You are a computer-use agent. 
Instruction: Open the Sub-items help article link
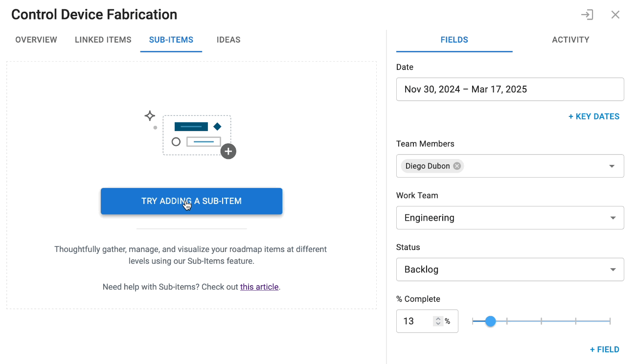coord(259,287)
